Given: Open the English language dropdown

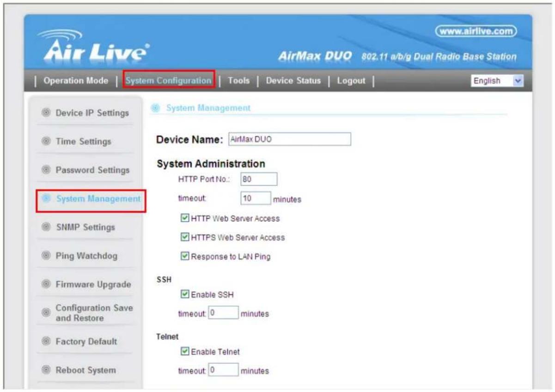Looking at the screenshot, I should [x=497, y=81].
